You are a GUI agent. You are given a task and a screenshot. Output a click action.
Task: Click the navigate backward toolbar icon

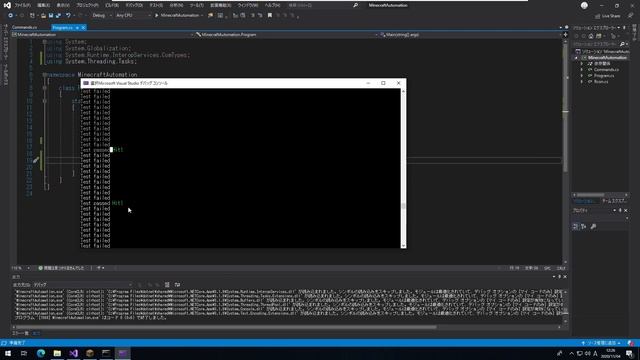pyautogui.click(x=10, y=16)
